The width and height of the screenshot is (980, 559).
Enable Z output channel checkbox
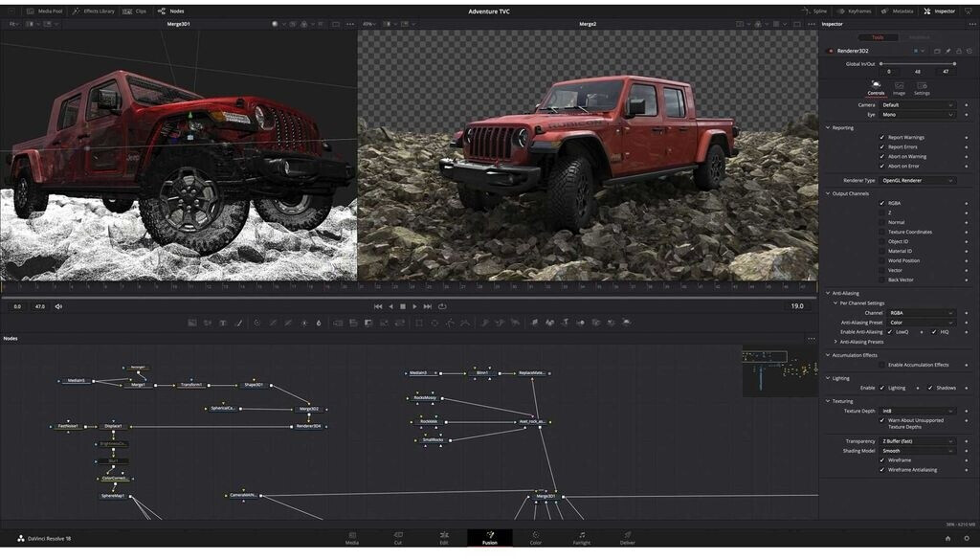coord(881,212)
